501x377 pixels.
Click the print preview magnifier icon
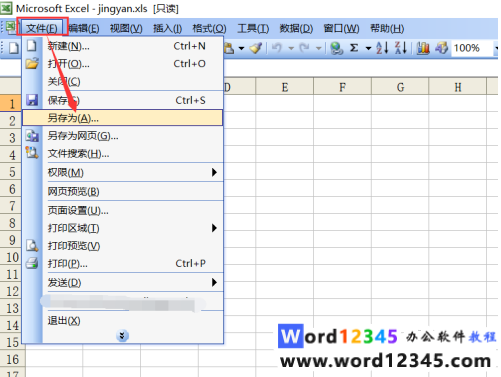(x=32, y=246)
